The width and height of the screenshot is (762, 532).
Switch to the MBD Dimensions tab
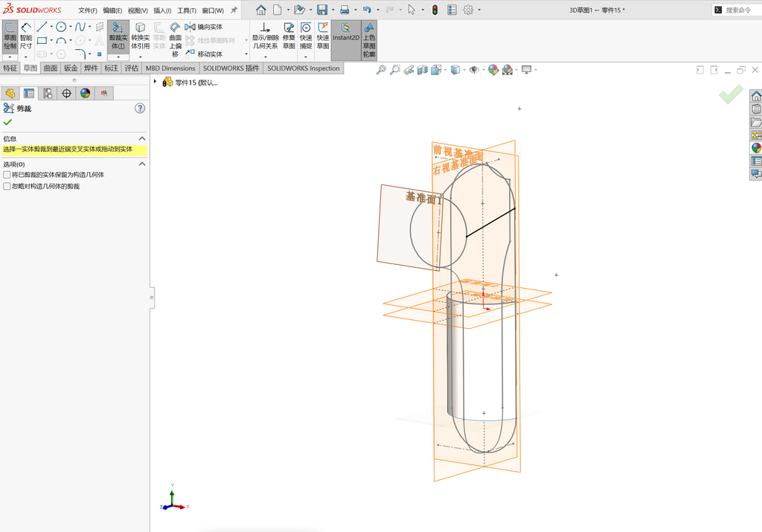[x=170, y=68]
